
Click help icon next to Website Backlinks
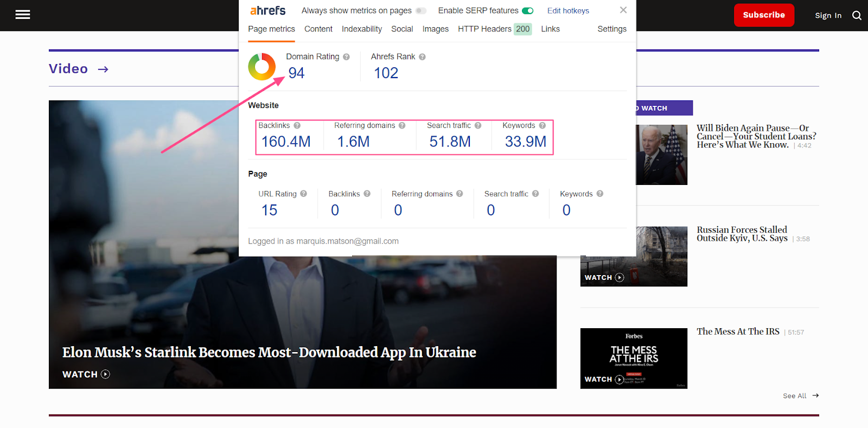pos(297,125)
